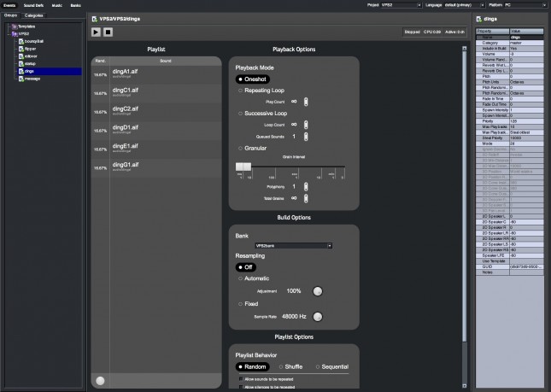551x392 pixels.
Task: Switch to the Categories tab
Action: (x=35, y=15)
